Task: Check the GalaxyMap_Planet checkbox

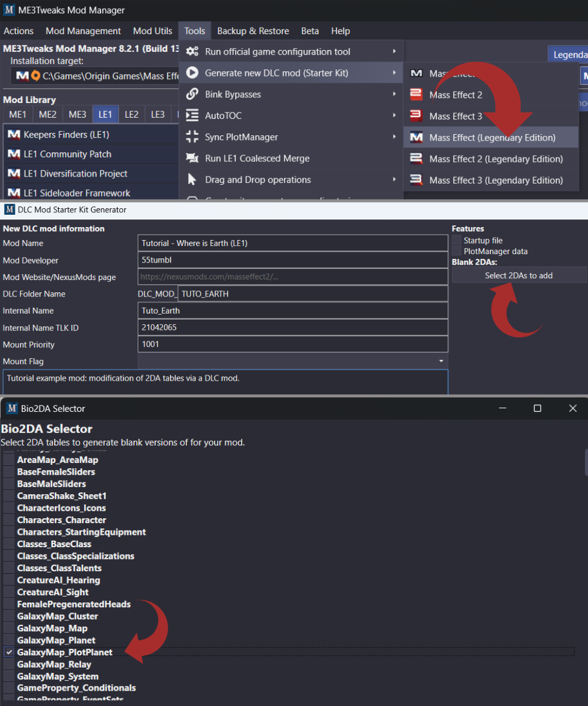Action: [x=9, y=640]
